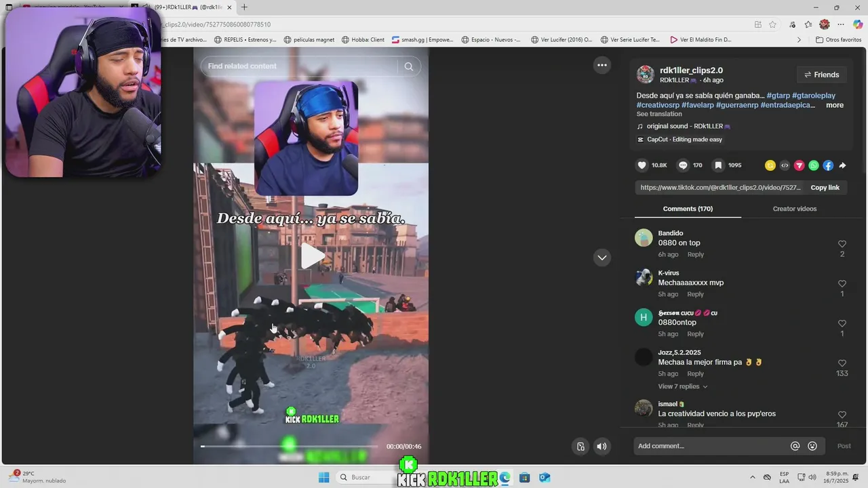868x488 pixels.
Task: Open more share options arrow
Action: [x=842, y=165]
